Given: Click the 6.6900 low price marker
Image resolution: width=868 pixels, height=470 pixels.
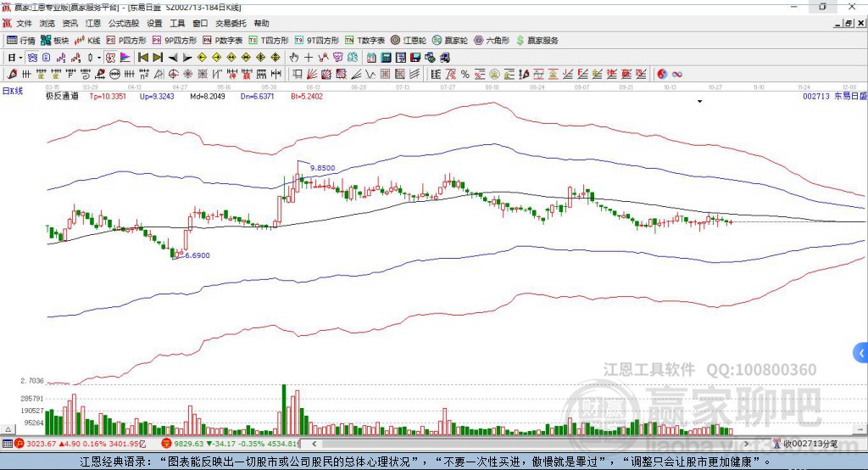Looking at the screenshot, I should (197, 255).
